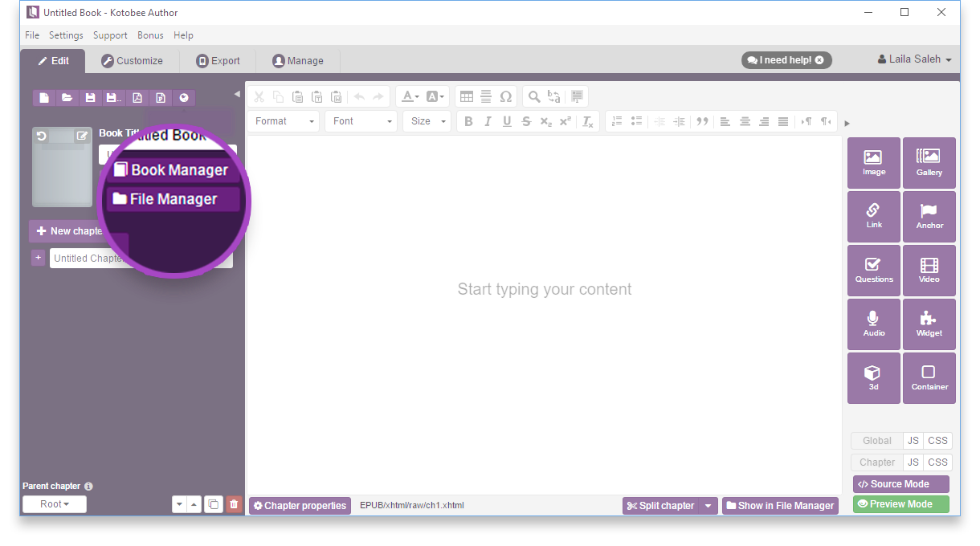
Task: Open the Bonus menu
Action: pos(150,35)
